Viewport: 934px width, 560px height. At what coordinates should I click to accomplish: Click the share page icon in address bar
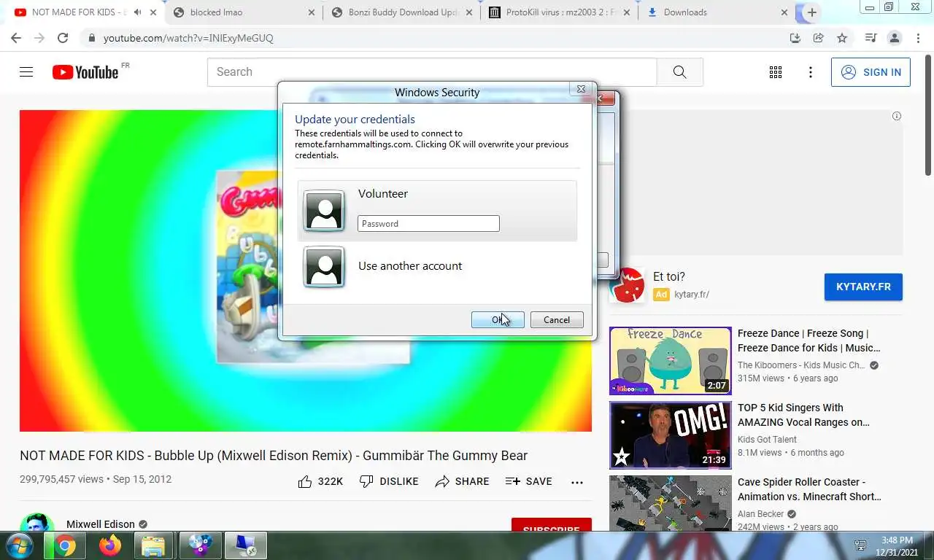point(819,38)
